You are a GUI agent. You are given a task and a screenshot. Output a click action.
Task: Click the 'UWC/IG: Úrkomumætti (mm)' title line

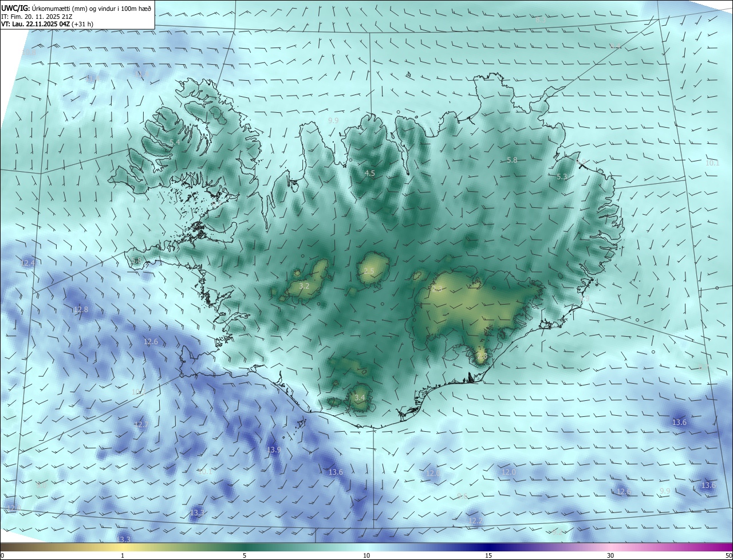coord(76,8)
